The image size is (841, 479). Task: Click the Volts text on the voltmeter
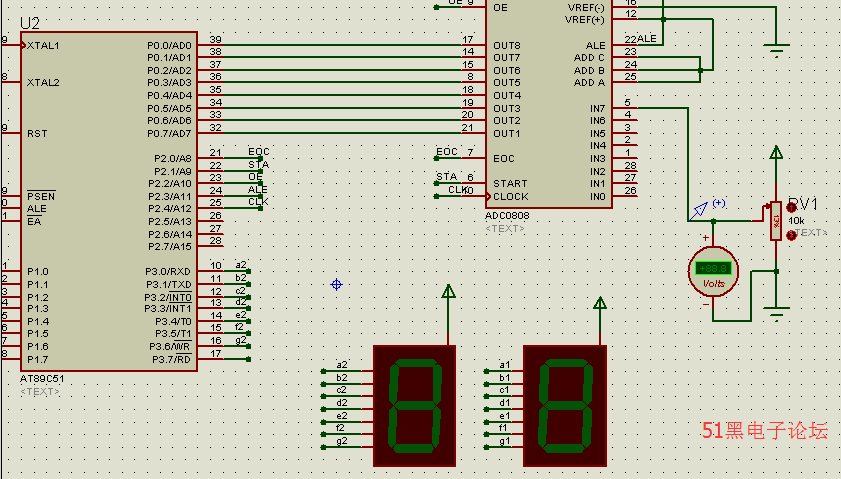pyautogui.click(x=713, y=283)
